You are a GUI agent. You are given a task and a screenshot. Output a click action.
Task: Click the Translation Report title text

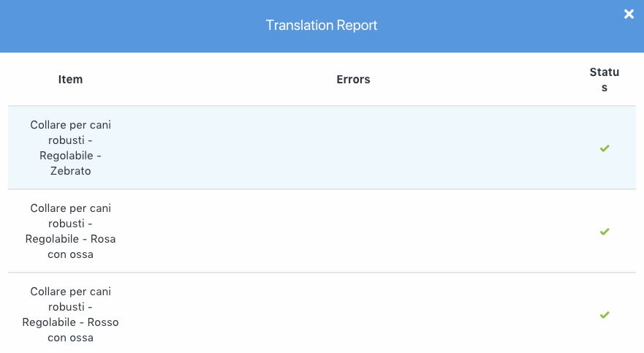tap(322, 26)
